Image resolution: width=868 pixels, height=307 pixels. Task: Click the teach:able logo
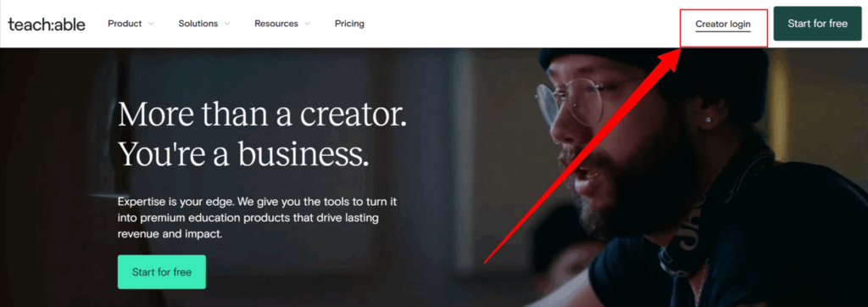coord(47,24)
